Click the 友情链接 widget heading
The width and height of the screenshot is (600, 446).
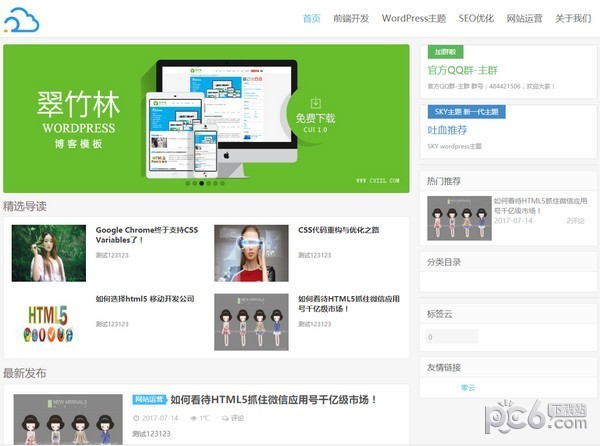(x=444, y=368)
